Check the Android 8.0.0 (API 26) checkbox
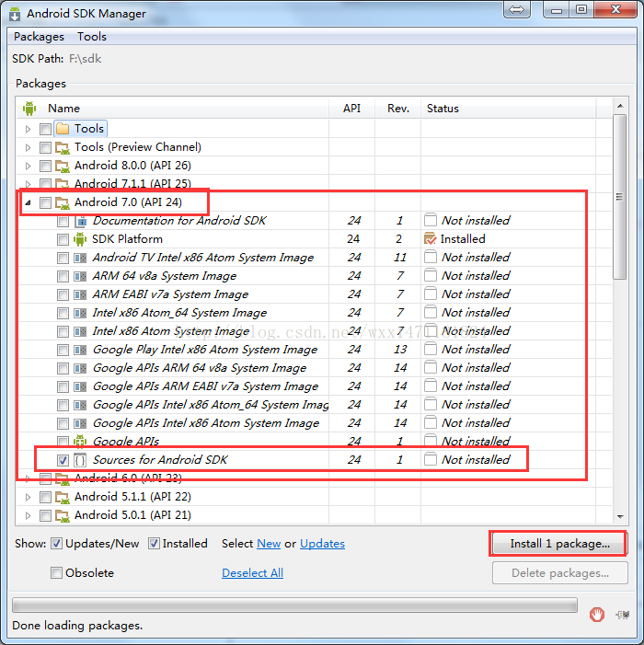Viewport: 644px width, 645px height. click(x=45, y=167)
